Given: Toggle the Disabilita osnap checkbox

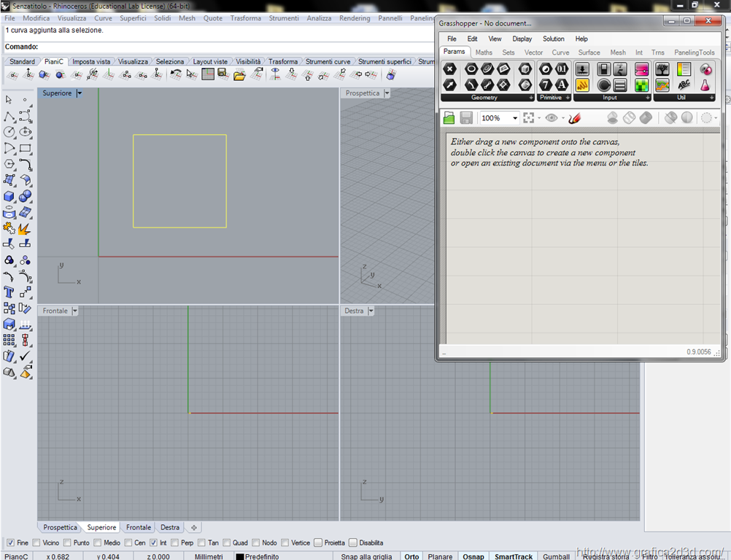Looking at the screenshot, I should tap(353, 542).
